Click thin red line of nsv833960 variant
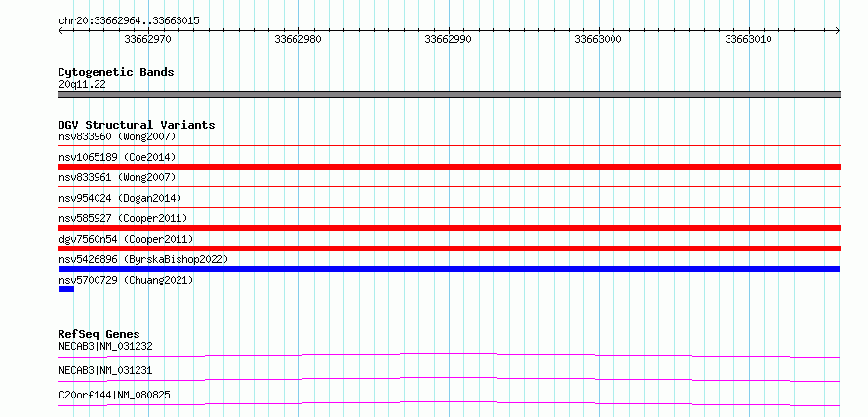The image size is (868, 417). click(449, 146)
